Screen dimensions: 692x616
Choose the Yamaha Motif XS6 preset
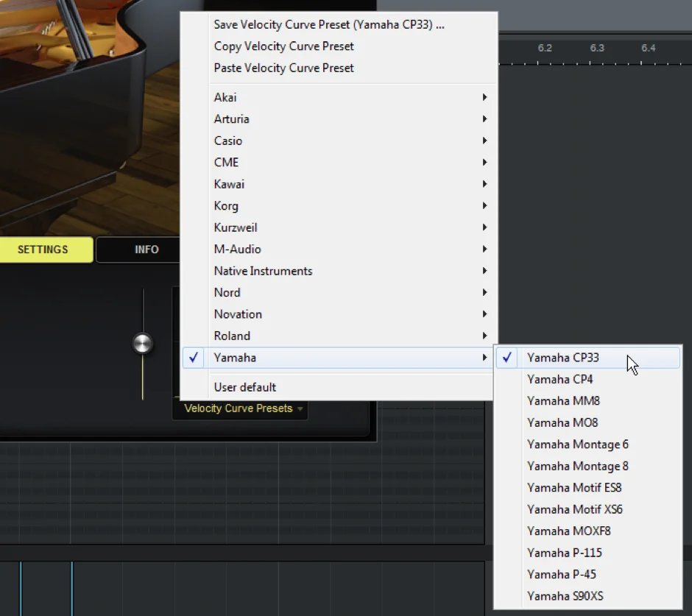point(588,509)
